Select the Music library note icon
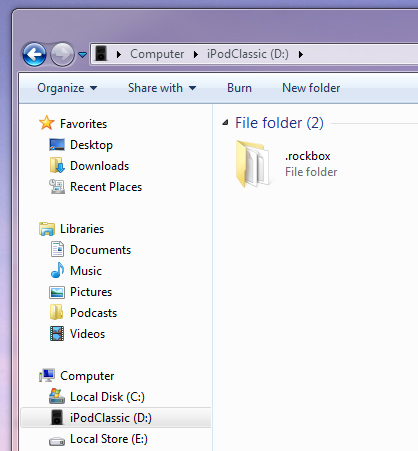 click(57, 270)
